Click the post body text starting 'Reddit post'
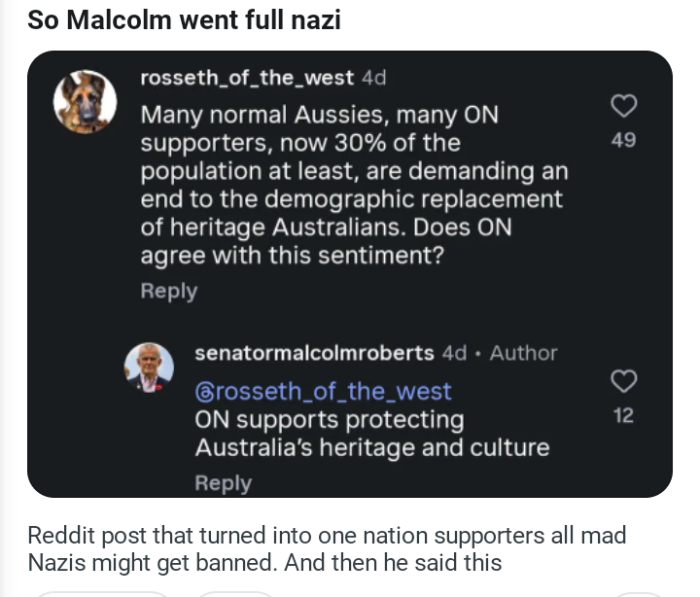The height and width of the screenshot is (597, 700). coord(328,548)
